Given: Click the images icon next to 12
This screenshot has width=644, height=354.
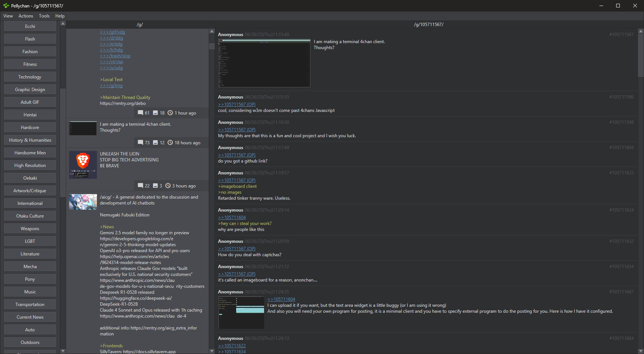Looking at the screenshot, I should [156, 142].
